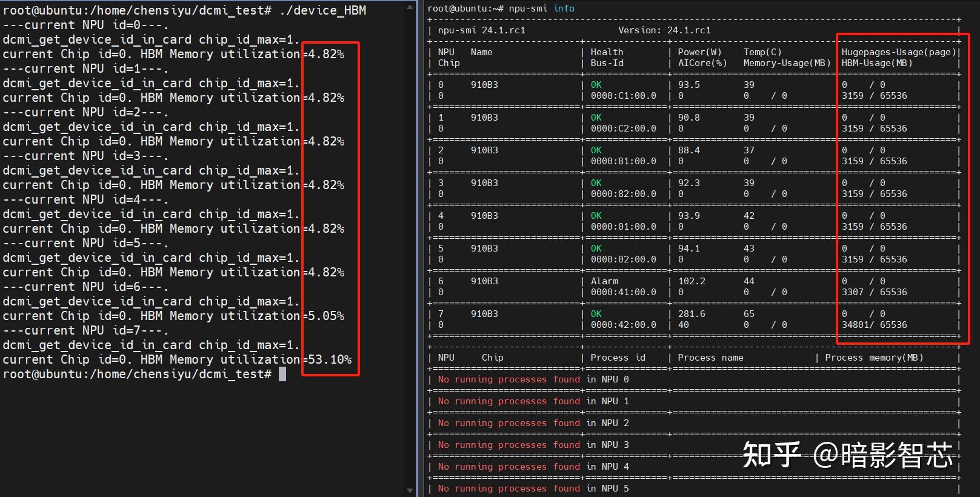Select the '3307 / 65536' HBM usage value
980x497 pixels.
(874, 292)
